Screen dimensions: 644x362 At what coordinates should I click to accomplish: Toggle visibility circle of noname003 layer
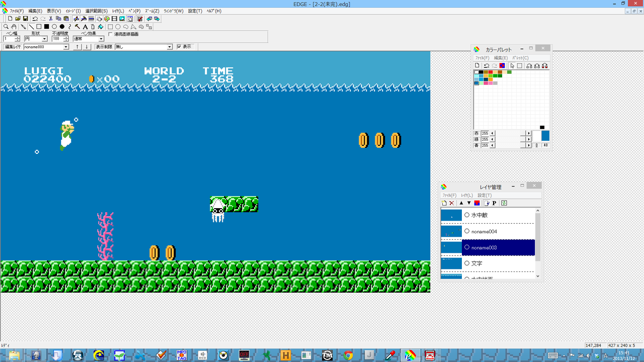pos(467,247)
